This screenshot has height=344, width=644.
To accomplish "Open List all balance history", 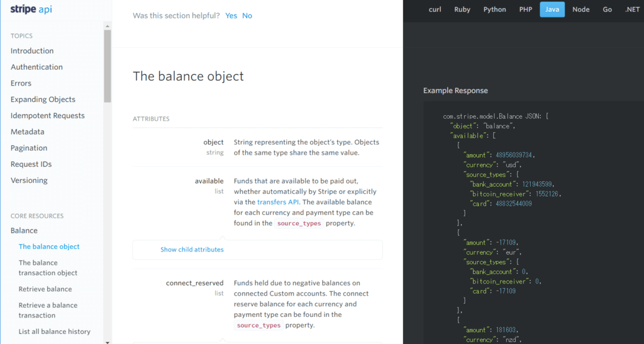I will (55, 331).
